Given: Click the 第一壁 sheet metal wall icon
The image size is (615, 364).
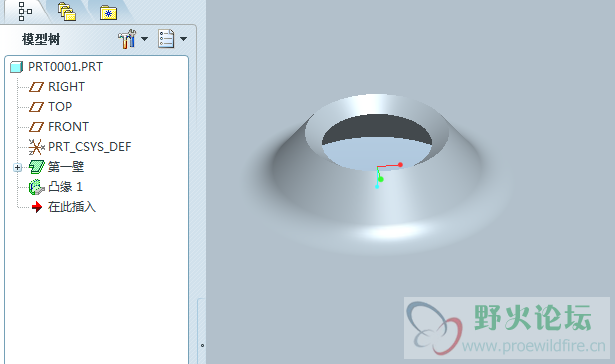Looking at the screenshot, I should pos(37,167).
